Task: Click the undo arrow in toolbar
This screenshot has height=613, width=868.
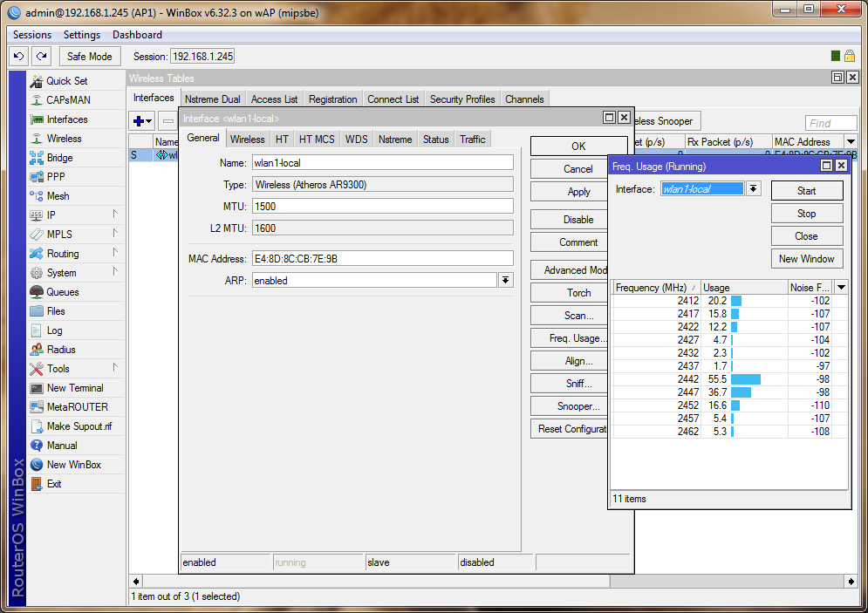Action: [x=19, y=57]
